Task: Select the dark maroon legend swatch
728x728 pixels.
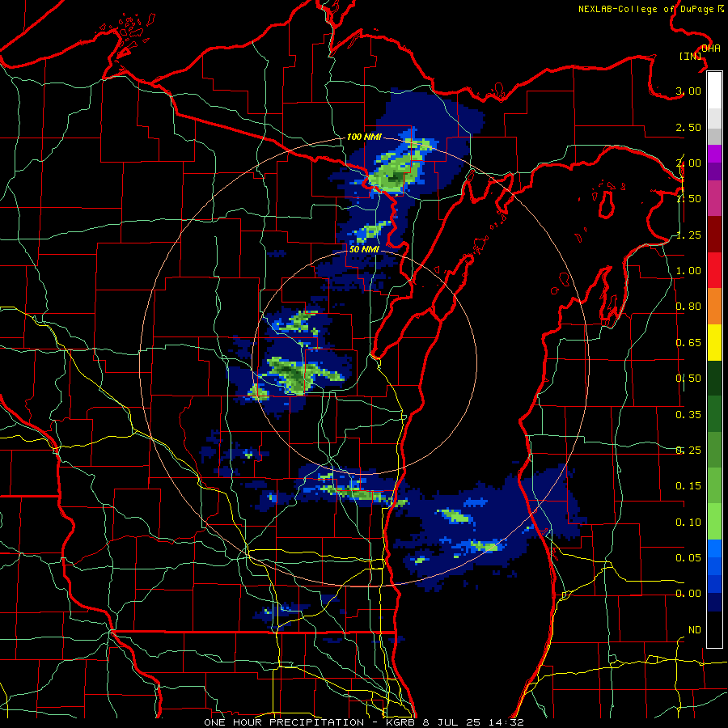Action: [714, 235]
